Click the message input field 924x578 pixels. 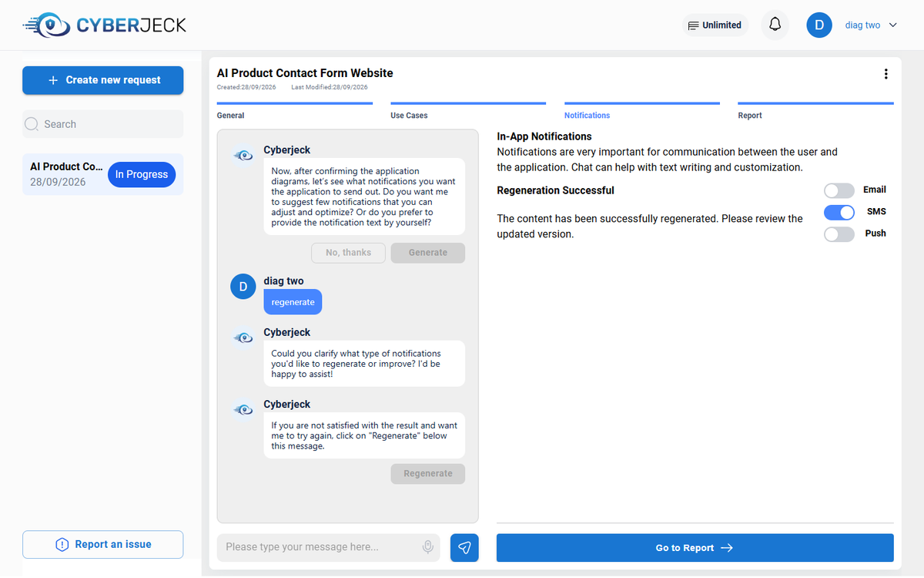329,547
